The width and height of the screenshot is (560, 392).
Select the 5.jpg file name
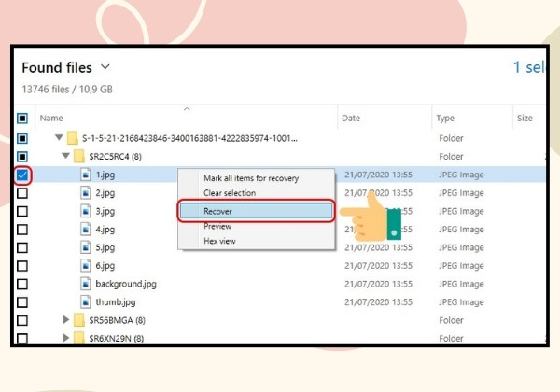point(105,247)
